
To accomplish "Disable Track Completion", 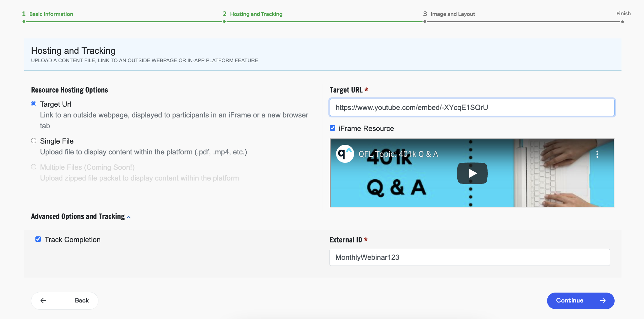I will [x=38, y=239].
